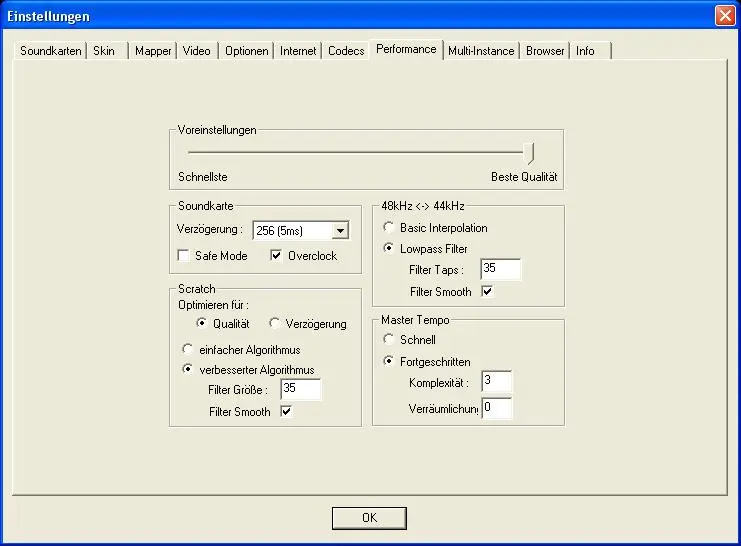Open the Verzögerung dropdown list
This screenshot has height=546, width=741.
point(340,231)
